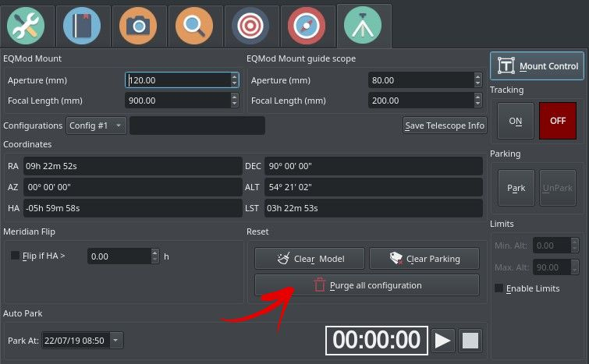589x364 pixels.
Task: Click Purge all configuration button
Action: tap(367, 285)
